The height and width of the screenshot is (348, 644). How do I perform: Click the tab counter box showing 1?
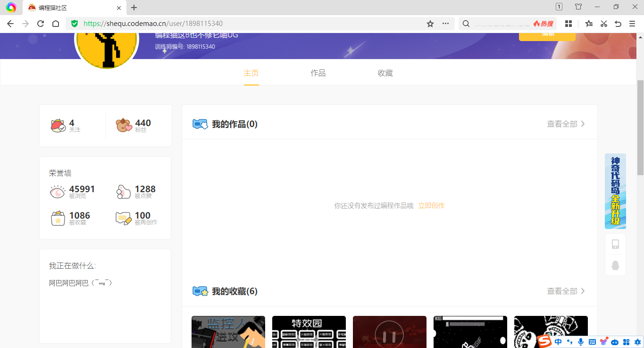click(x=559, y=7)
